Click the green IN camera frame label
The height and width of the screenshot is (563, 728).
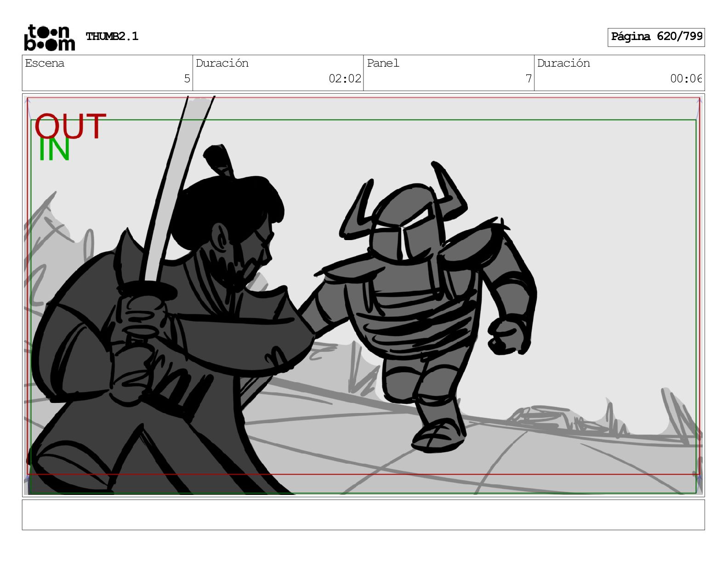click(54, 149)
